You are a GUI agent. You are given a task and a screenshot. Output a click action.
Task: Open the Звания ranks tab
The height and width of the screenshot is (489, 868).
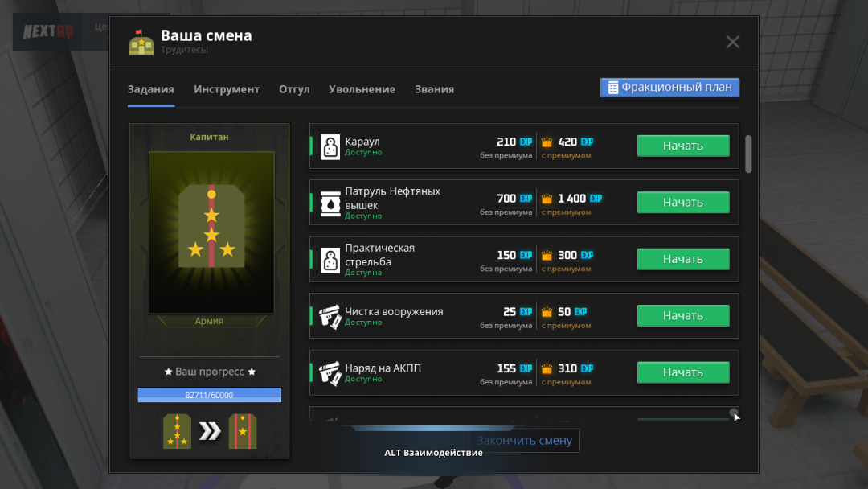(x=435, y=89)
